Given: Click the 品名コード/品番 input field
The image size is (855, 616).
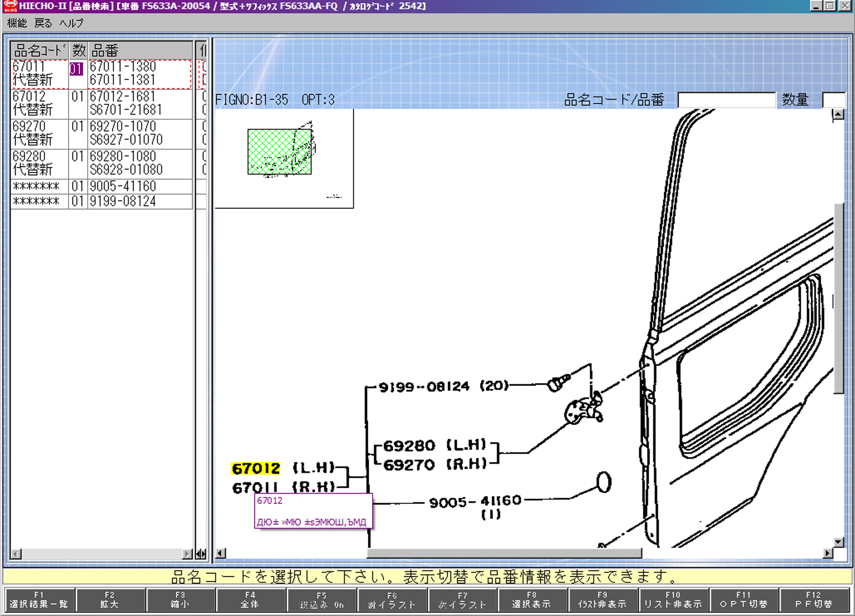Looking at the screenshot, I should (726, 100).
